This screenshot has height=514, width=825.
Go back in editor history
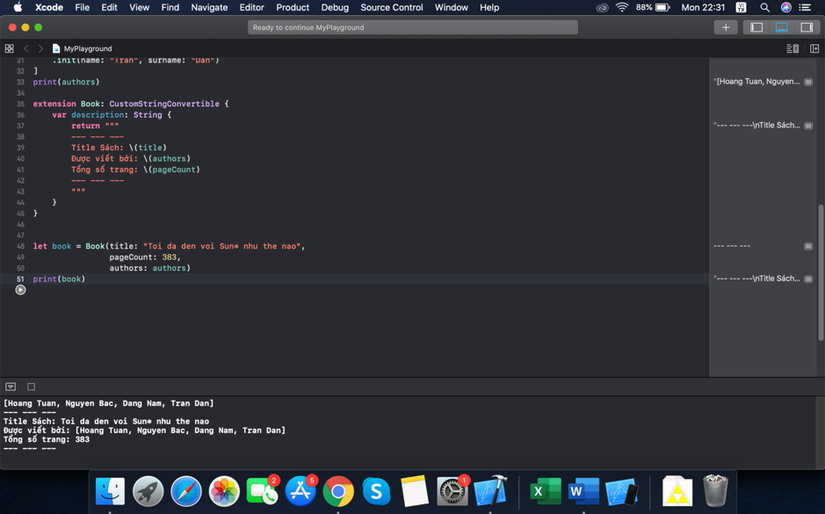pyautogui.click(x=27, y=48)
